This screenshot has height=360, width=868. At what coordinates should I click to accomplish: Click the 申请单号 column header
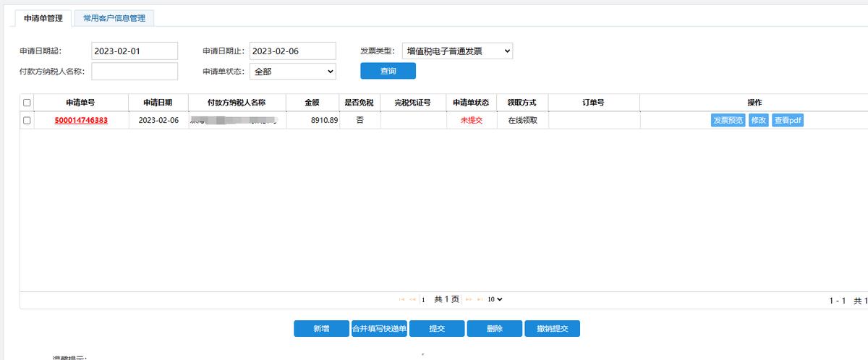pyautogui.click(x=81, y=103)
